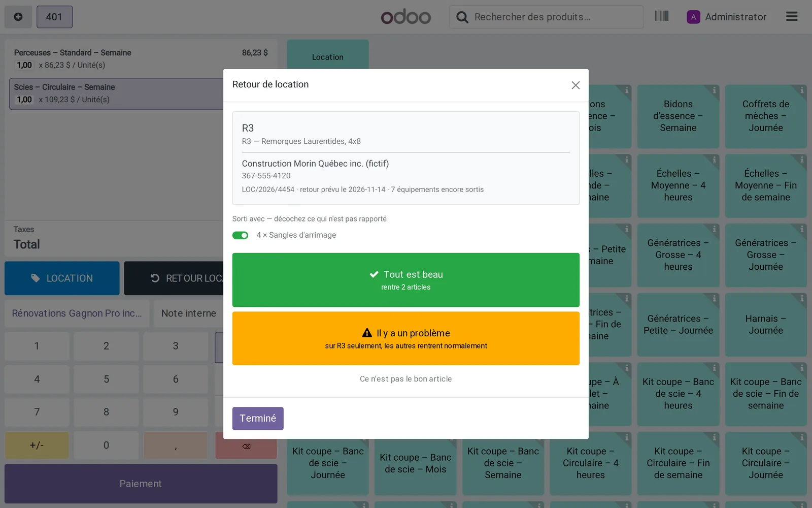Click the Paiement button
The height and width of the screenshot is (508, 812).
(141, 484)
